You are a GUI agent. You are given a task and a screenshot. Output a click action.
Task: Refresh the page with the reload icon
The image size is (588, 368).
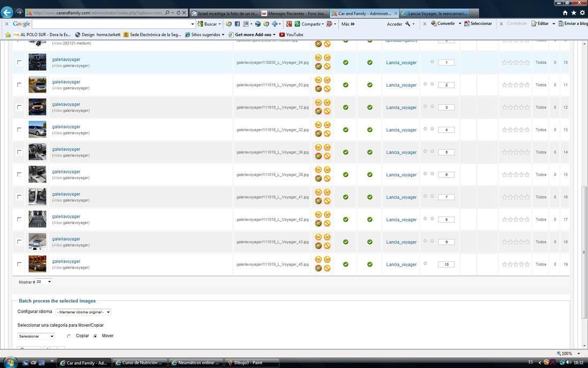pos(178,13)
